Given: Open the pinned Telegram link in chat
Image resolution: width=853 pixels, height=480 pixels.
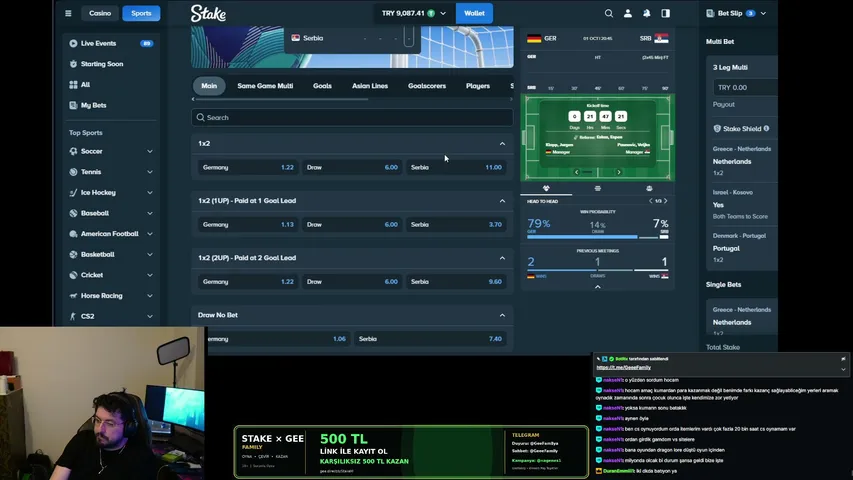Looking at the screenshot, I should [623, 367].
